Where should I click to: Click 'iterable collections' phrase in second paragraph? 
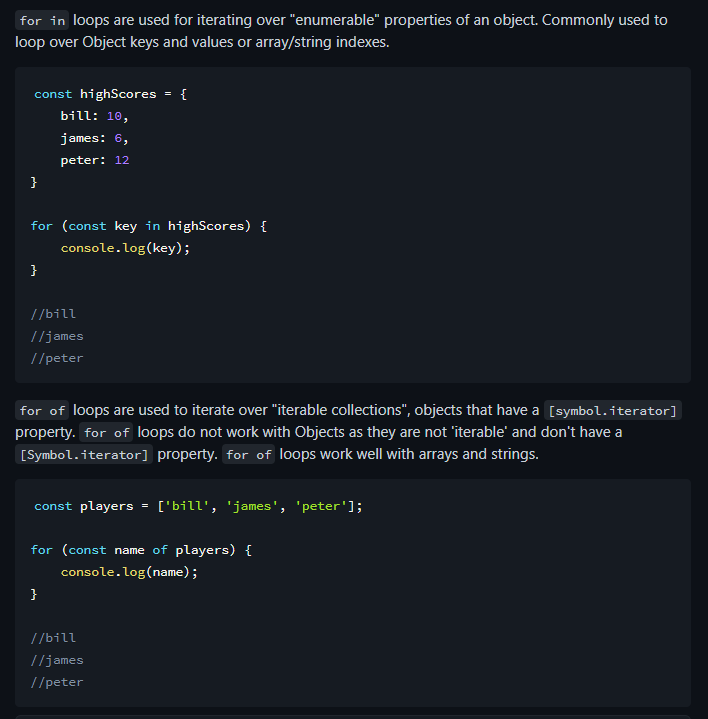click(x=339, y=410)
